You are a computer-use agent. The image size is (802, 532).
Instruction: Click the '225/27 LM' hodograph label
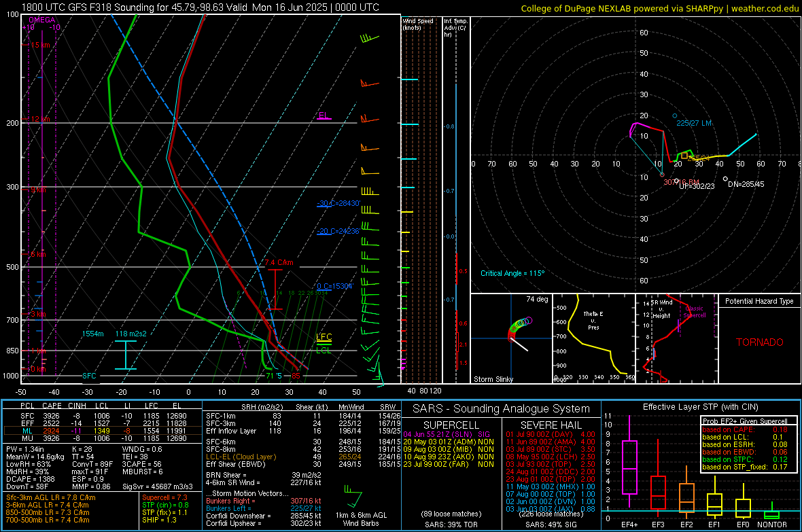[694, 123]
